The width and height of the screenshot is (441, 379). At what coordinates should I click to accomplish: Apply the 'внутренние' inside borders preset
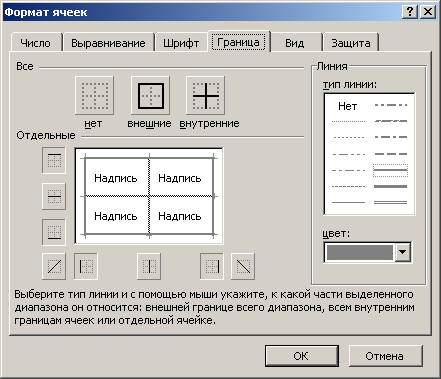click(x=206, y=96)
